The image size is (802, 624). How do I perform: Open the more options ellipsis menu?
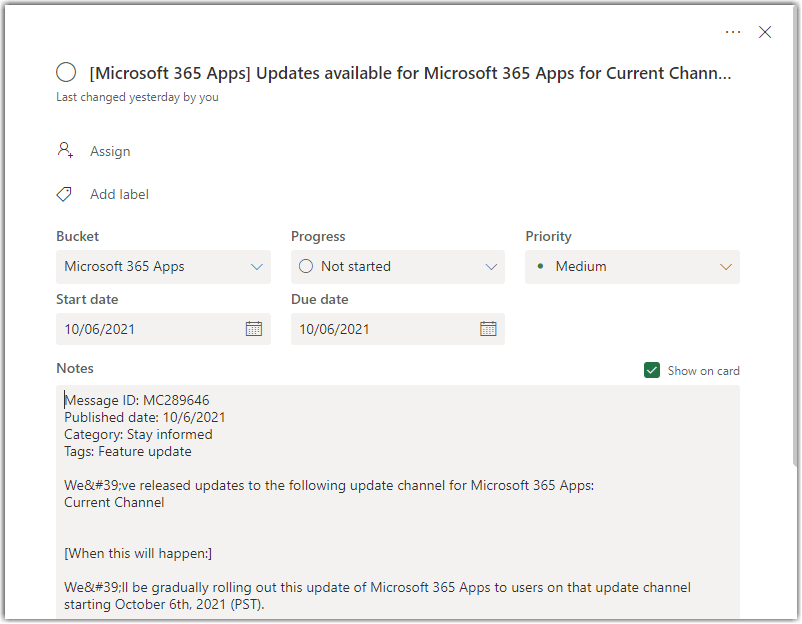tap(733, 32)
